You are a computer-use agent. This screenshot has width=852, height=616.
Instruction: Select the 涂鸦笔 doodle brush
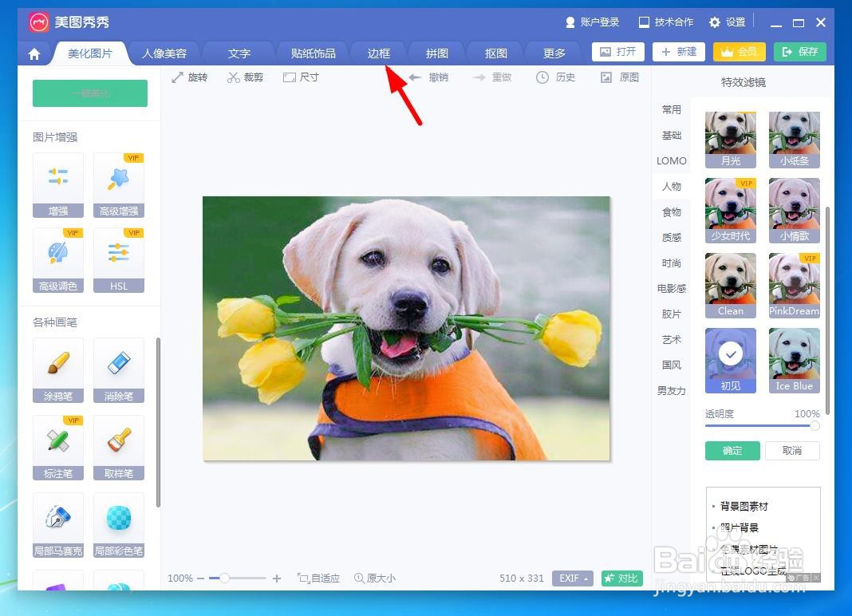[58, 370]
